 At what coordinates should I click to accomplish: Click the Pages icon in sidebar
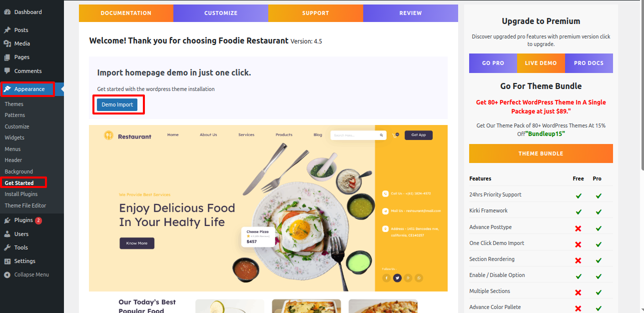7,57
